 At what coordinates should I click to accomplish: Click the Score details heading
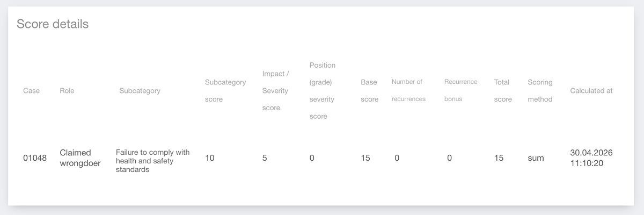click(x=53, y=24)
